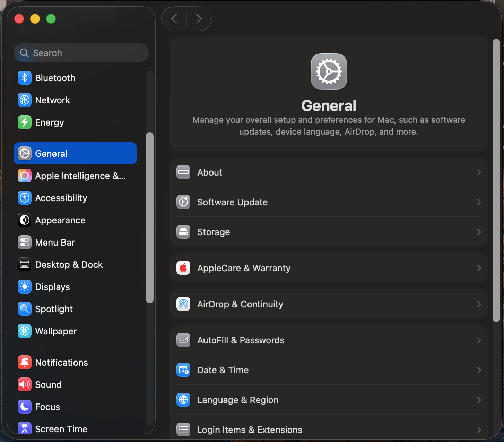
Task: Click the "Login Items & Extensions" label text
Action: 250,430
